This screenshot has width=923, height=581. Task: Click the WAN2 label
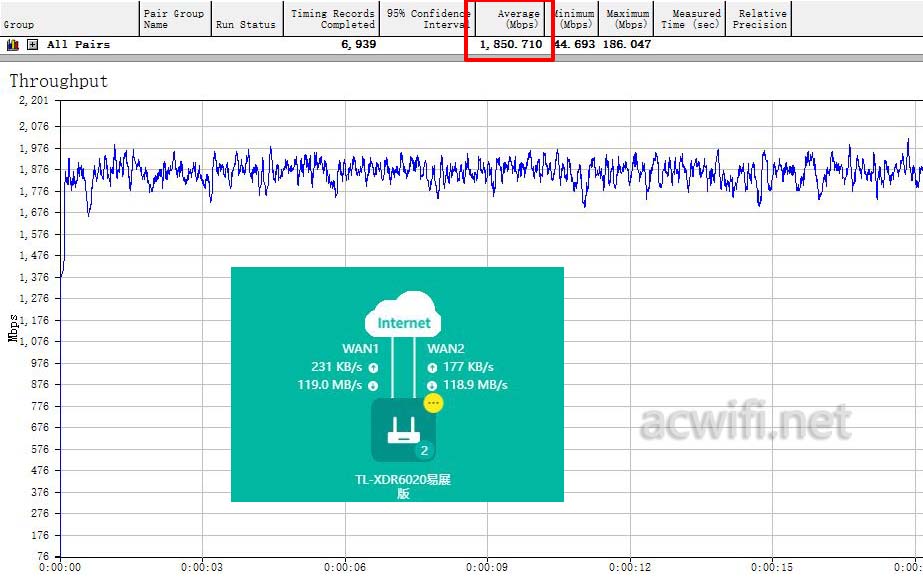[x=446, y=348]
